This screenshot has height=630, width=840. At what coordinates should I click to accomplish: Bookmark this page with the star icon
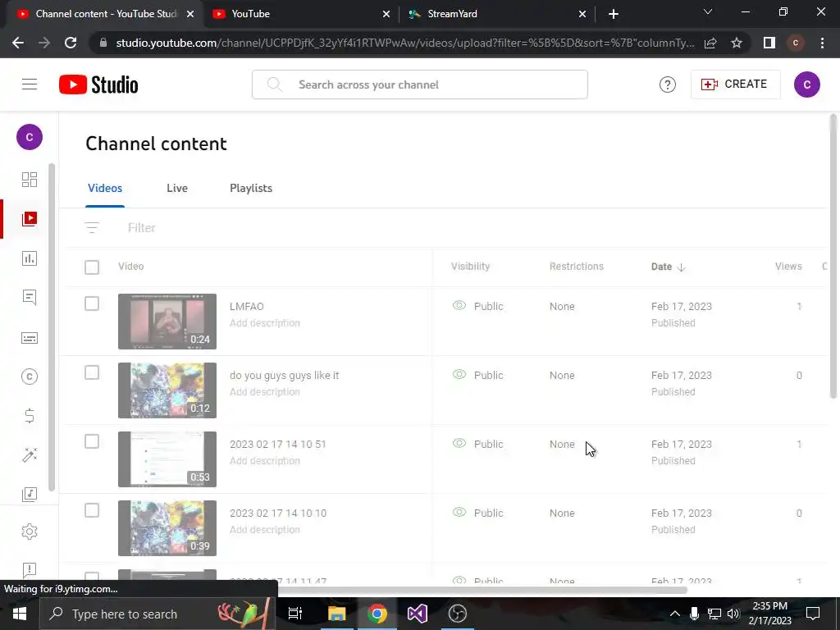[737, 43]
